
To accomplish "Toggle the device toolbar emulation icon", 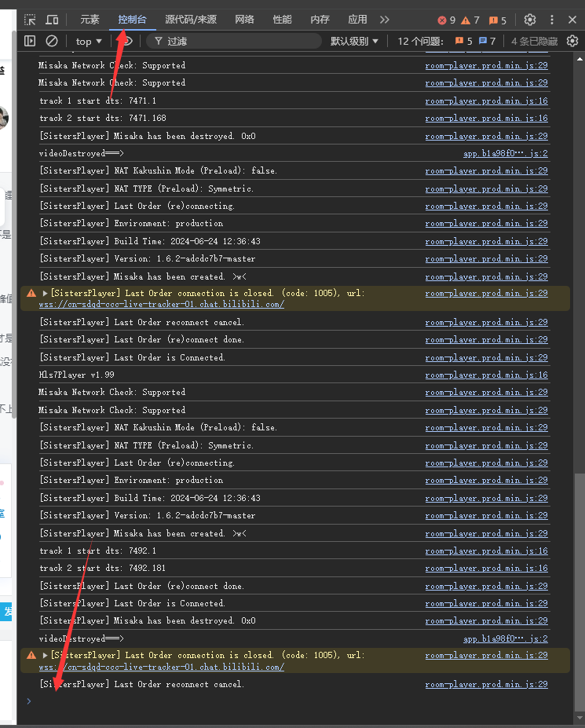I will click(x=52, y=20).
